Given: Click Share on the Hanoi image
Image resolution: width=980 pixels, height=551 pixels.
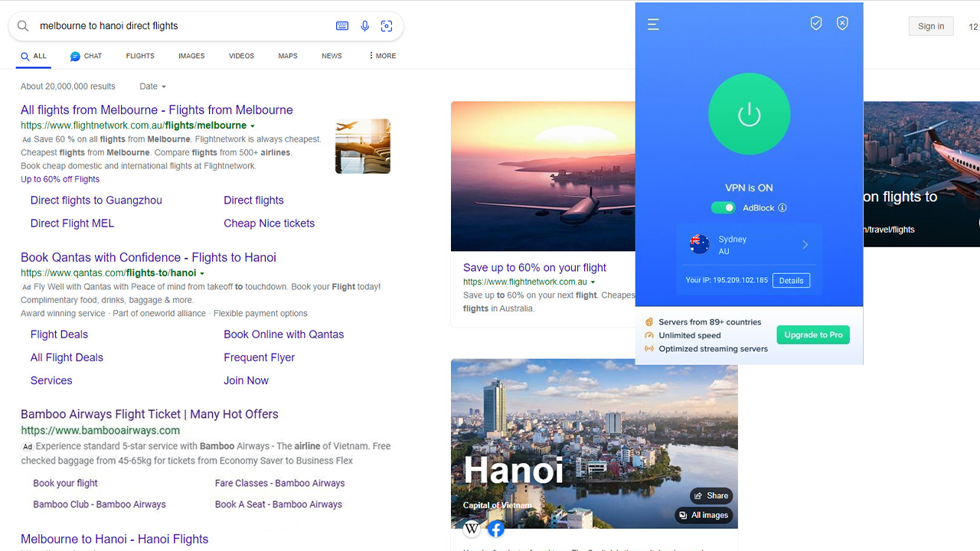Looking at the screenshot, I should pos(711,496).
